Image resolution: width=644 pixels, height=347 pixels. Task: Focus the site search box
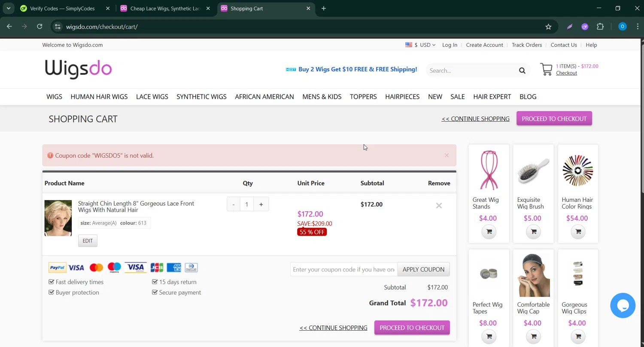[471, 70]
